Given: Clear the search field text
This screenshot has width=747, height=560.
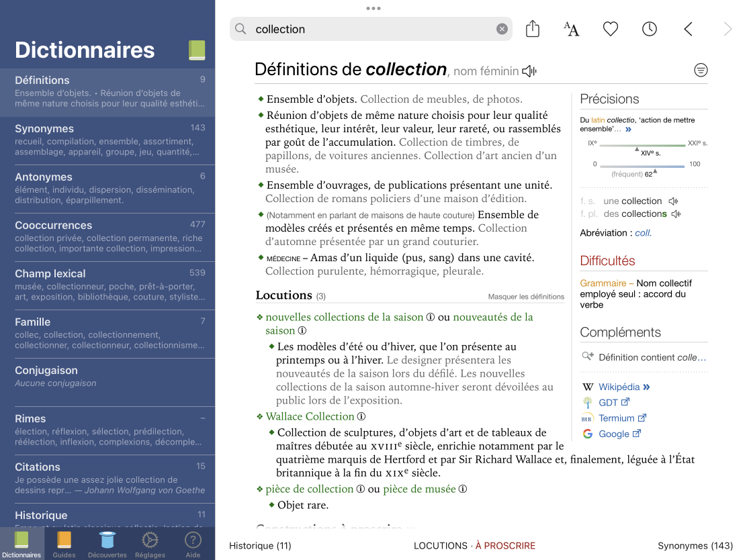Looking at the screenshot, I should pos(502,29).
